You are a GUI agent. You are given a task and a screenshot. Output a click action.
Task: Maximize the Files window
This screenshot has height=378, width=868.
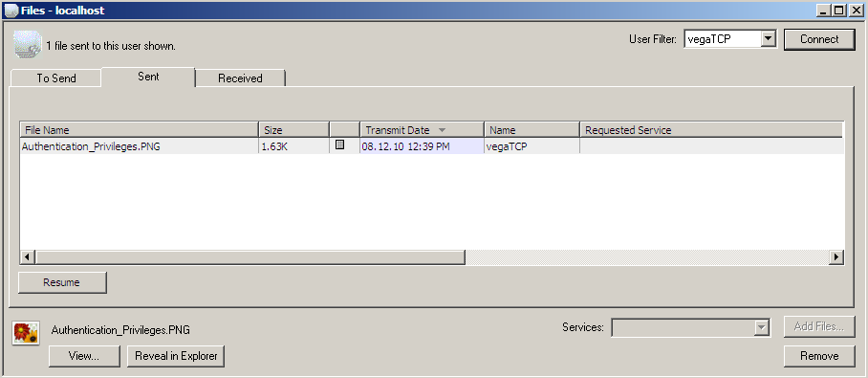(x=839, y=10)
